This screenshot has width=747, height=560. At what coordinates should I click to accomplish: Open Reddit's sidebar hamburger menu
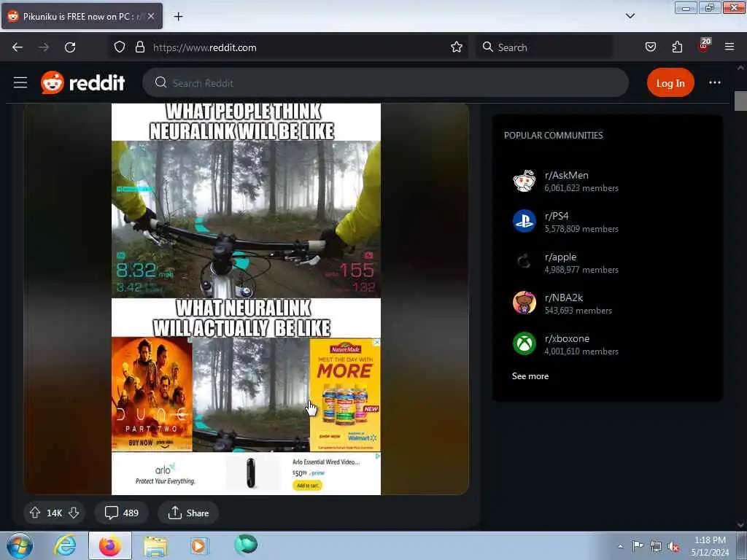[20, 83]
